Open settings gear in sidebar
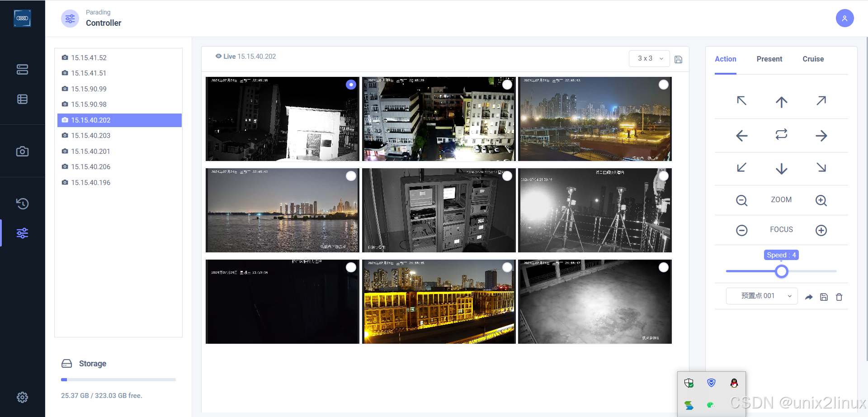The width and height of the screenshot is (868, 417). coord(22,397)
